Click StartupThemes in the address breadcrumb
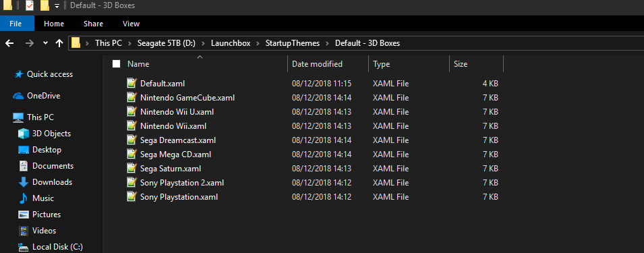Screen dimensions: 644x253 click(x=293, y=43)
